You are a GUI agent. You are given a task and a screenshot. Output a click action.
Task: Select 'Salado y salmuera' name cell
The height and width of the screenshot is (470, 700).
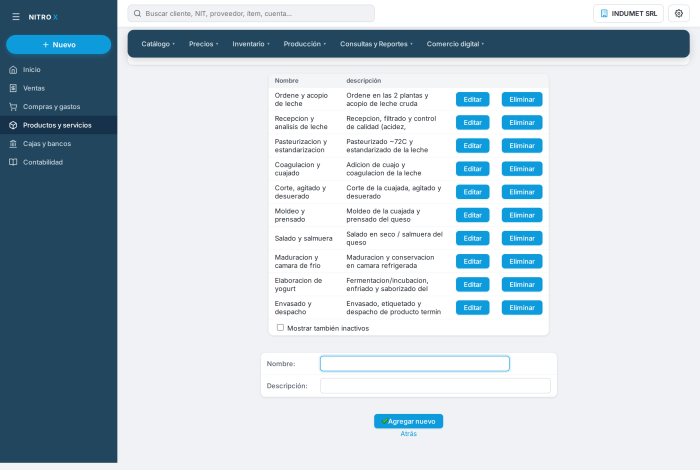[x=304, y=238]
